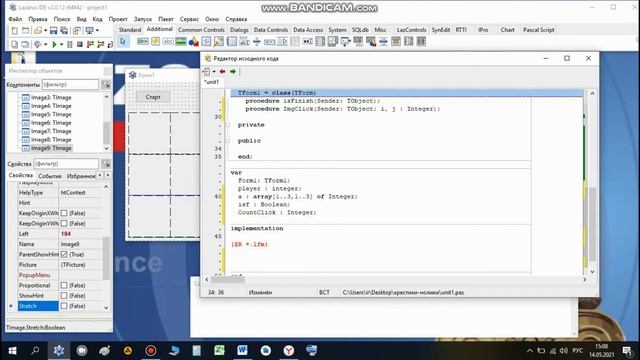Toggle the KeepOriginXWhenClipped checkbox
Screen dimensions: 640x360
[64, 213]
